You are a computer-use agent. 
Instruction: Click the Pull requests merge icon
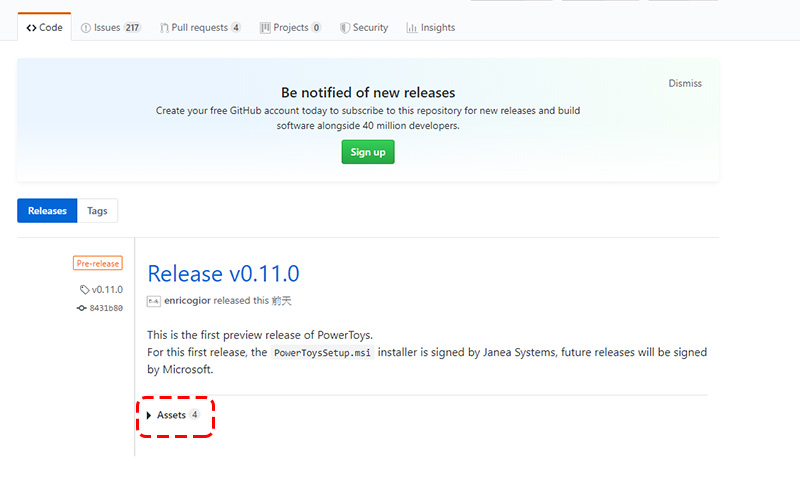164,28
